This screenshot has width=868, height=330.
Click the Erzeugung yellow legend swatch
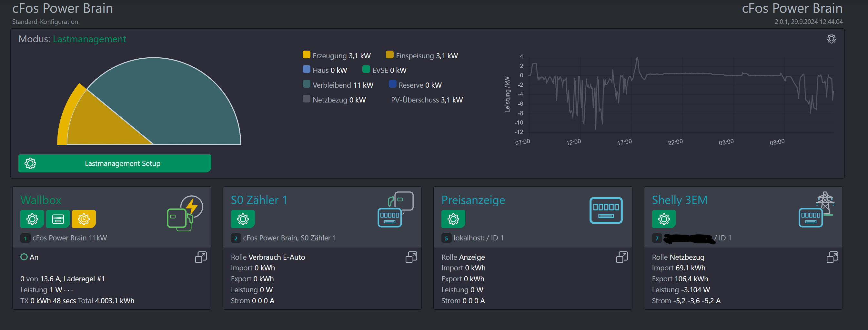pos(306,54)
